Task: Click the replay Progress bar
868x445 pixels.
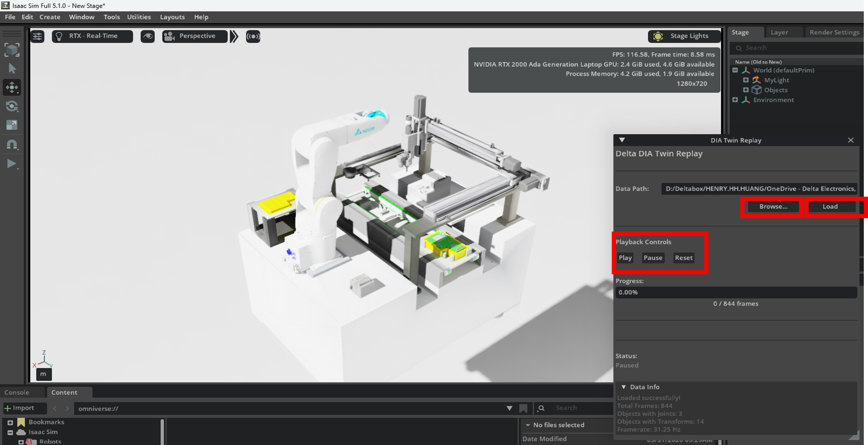Action: coord(736,292)
